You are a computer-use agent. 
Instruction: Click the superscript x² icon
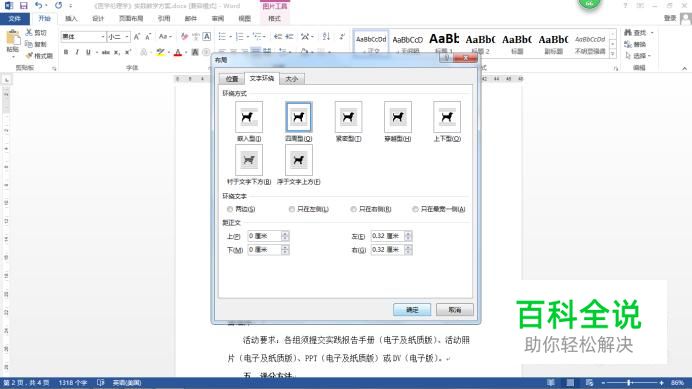pyautogui.click(x=128, y=52)
